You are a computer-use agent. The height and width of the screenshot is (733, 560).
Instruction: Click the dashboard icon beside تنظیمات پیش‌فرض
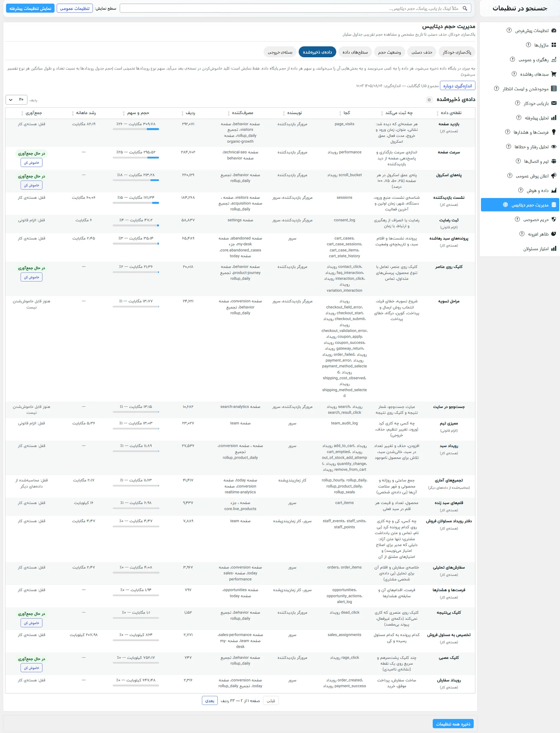(x=554, y=31)
